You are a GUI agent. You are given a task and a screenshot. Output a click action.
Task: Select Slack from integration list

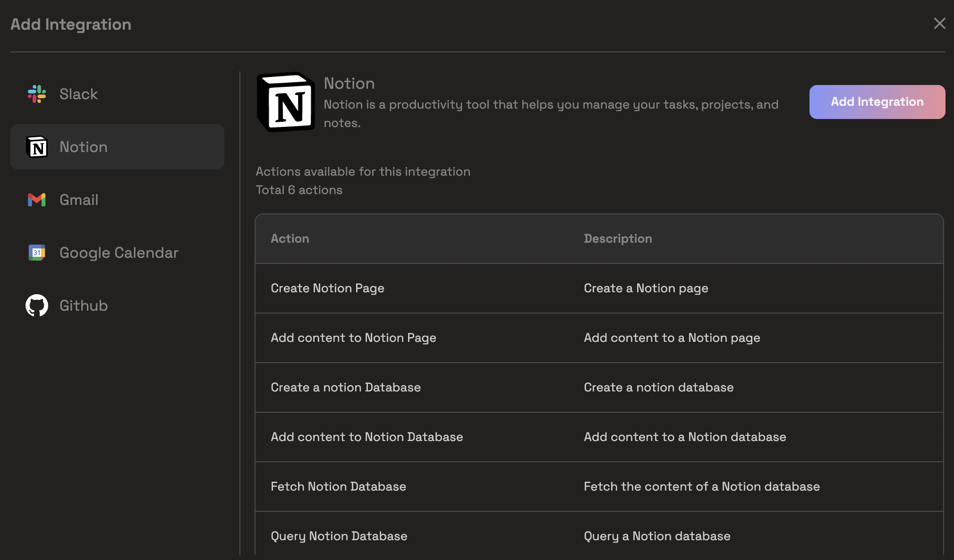(x=117, y=94)
